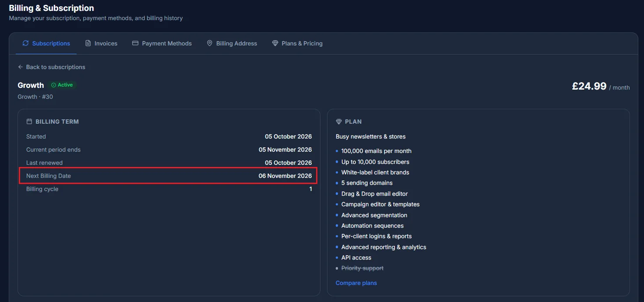Click 'Advanced reporting & analytics' feature
Viewport: 644px width, 302px height.
(x=384, y=247)
